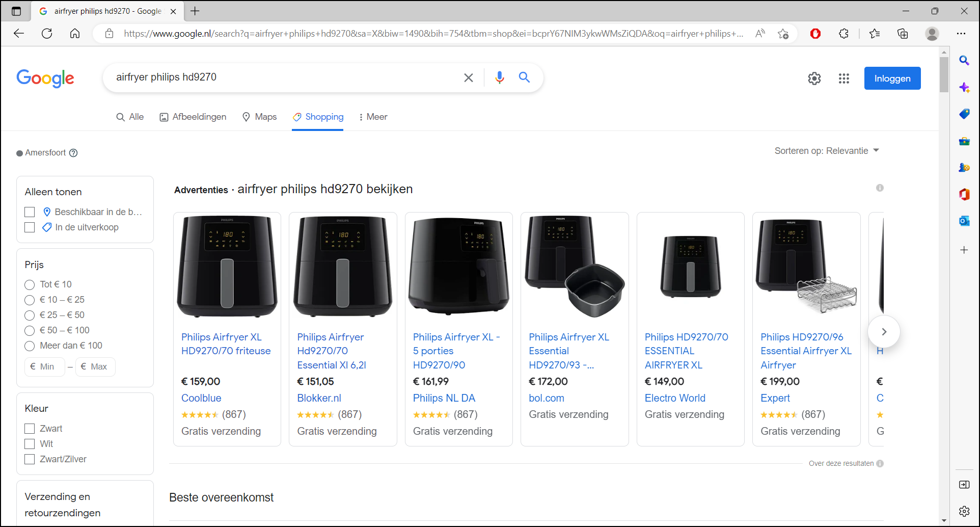Click the ads info icon
The image size is (980, 527).
tap(880, 188)
